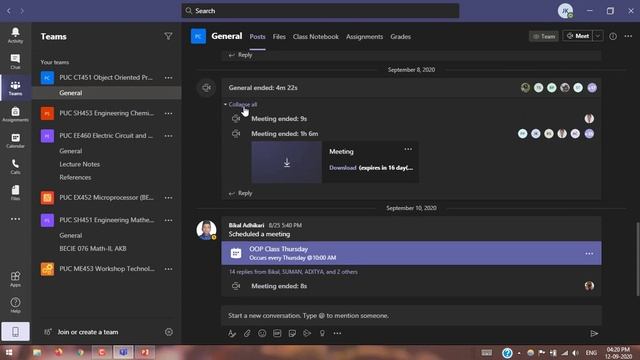This screenshot has width=640, height=360.
Task: Open the meeting recording thumbnail
Action: [287, 162]
